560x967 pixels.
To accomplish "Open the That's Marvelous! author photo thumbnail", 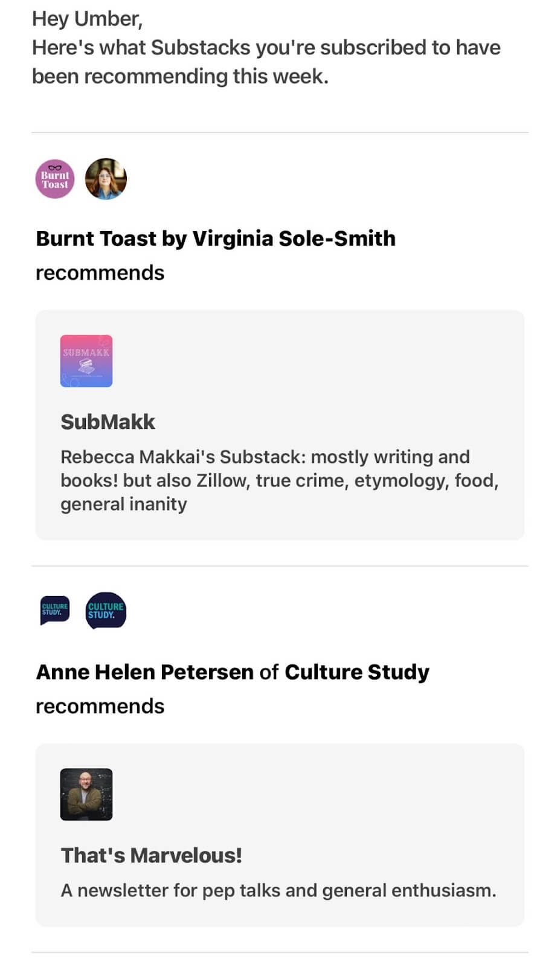I will pos(86,794).
